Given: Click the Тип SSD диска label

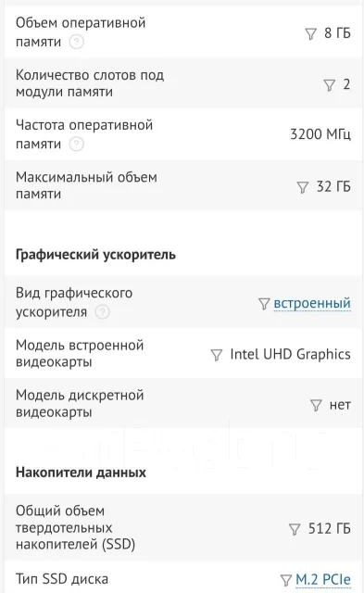Looking at the screenshot, I should [62, 579].
